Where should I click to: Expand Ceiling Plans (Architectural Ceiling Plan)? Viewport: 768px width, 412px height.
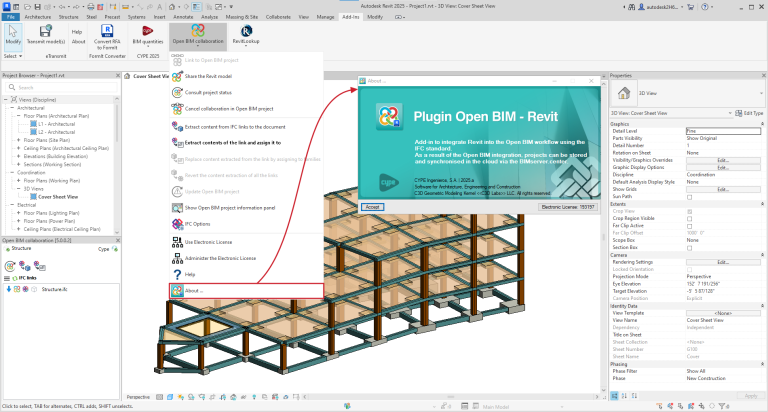pos(19,148)
